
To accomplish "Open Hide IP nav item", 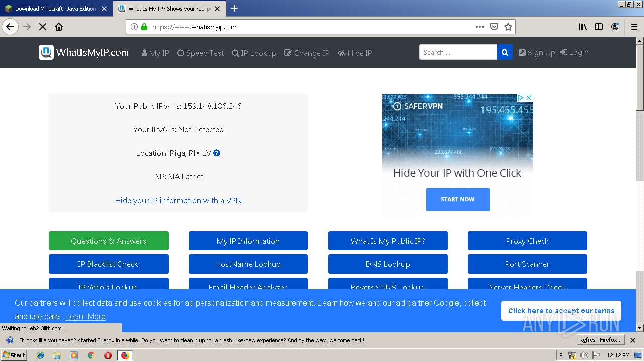I will [355, 53].
